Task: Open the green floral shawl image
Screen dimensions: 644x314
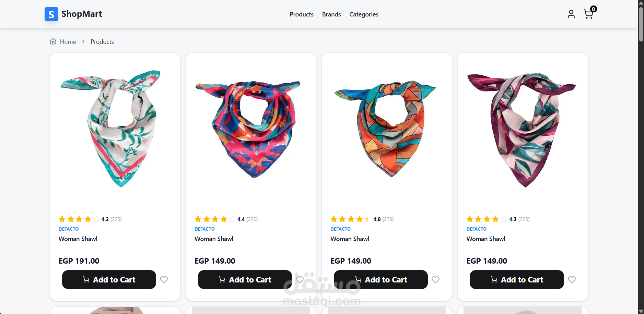Action: (x=115, y=129)
